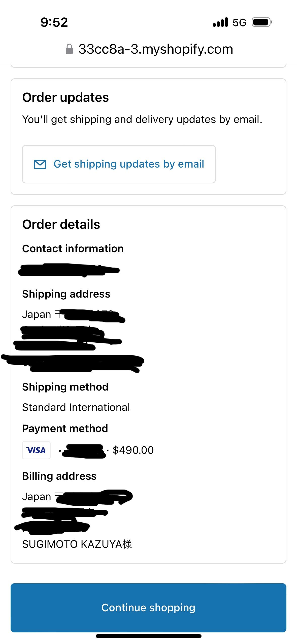Tap the Payment method label

click(x=65, y=429)
